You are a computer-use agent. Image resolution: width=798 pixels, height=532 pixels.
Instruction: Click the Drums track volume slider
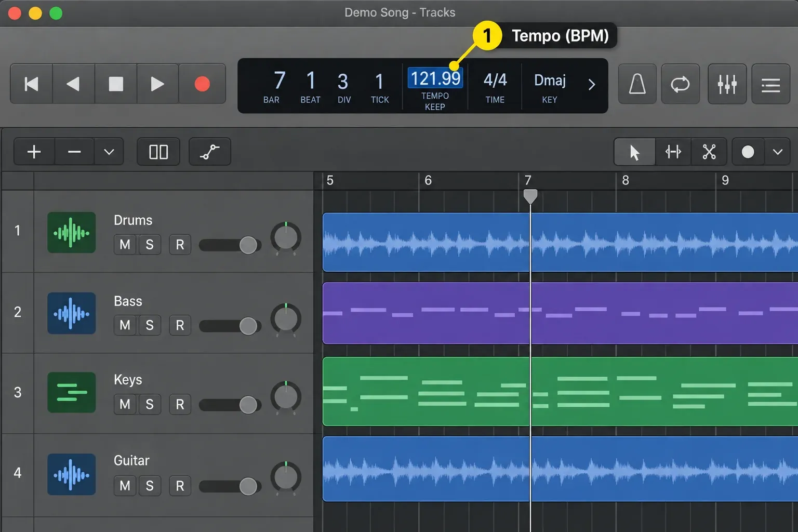[x=230, y=245]
